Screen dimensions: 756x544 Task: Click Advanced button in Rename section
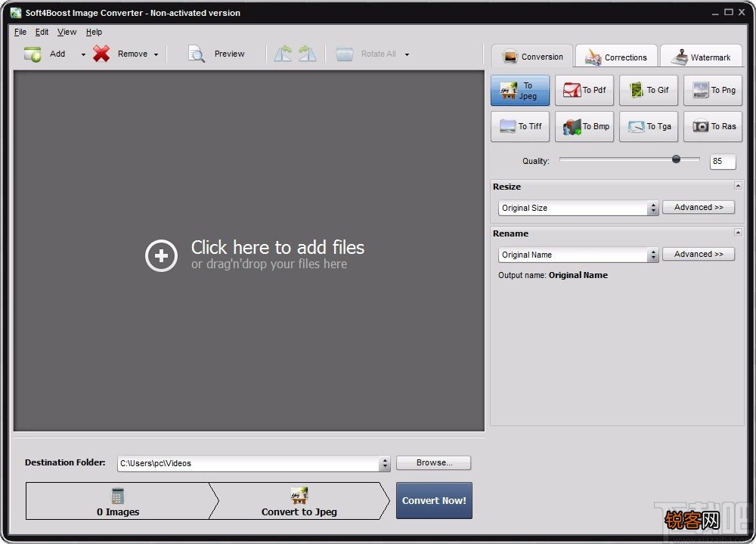tap(698, 254)
